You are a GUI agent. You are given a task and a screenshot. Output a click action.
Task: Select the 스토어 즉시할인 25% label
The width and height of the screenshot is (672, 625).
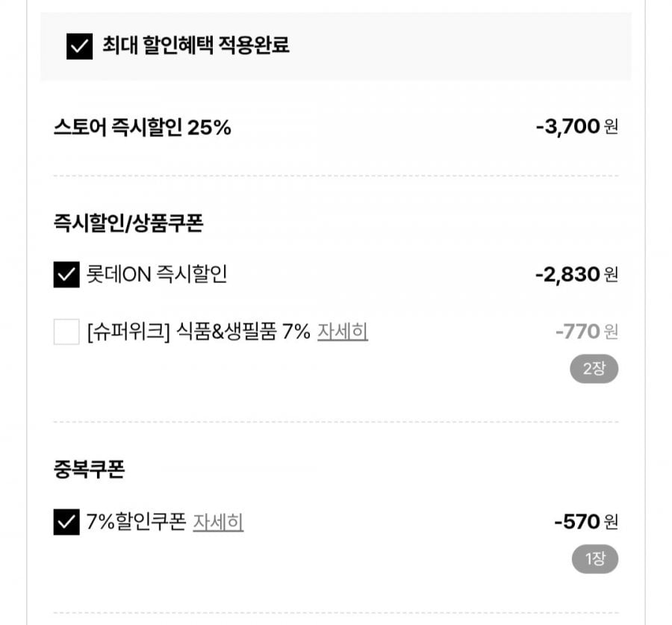pyautogui.click(x=143, y=128)
